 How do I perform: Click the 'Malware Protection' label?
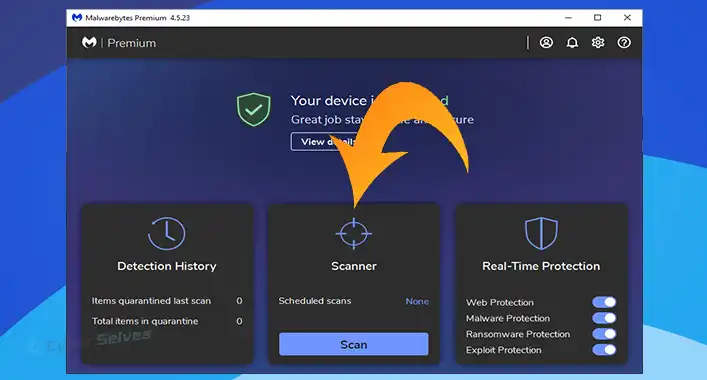[508, 318]
